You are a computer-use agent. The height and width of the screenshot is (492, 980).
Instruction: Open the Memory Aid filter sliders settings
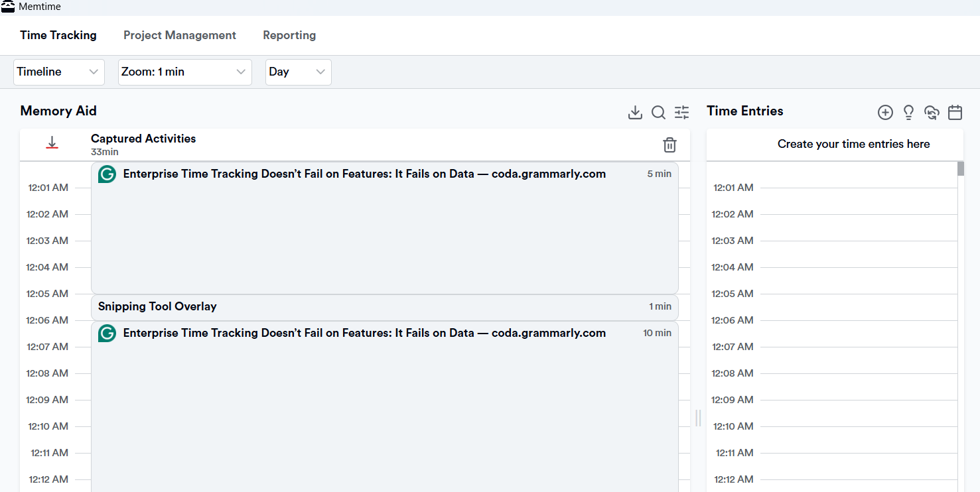coord(682,113)
